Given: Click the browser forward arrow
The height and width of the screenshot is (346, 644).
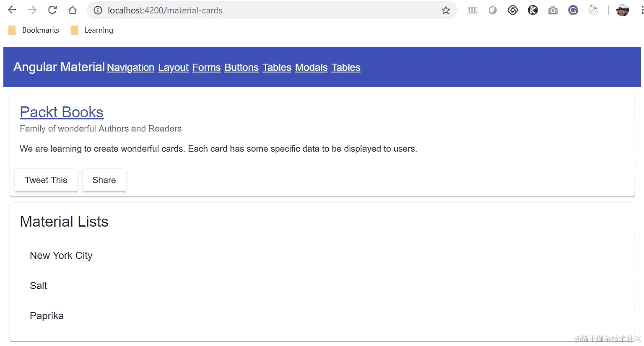Looking at the screenshot, I should coord(32,10).
